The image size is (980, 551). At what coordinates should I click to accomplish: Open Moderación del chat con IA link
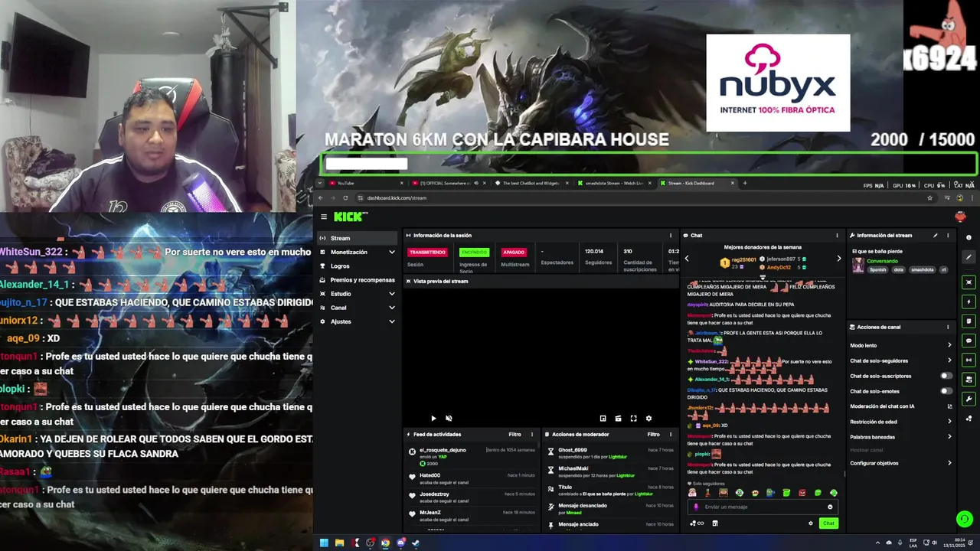click(901, 406)
